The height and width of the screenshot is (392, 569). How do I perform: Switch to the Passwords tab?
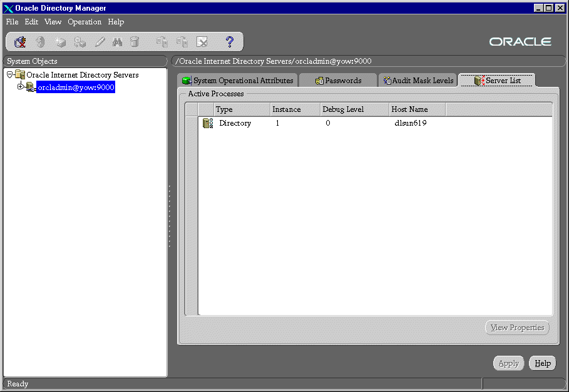pyautogui.click(x=338, y=81)
